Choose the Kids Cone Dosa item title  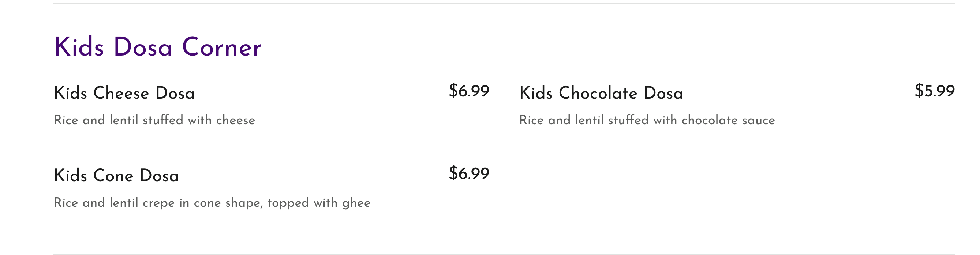click(x=116, y=176)
